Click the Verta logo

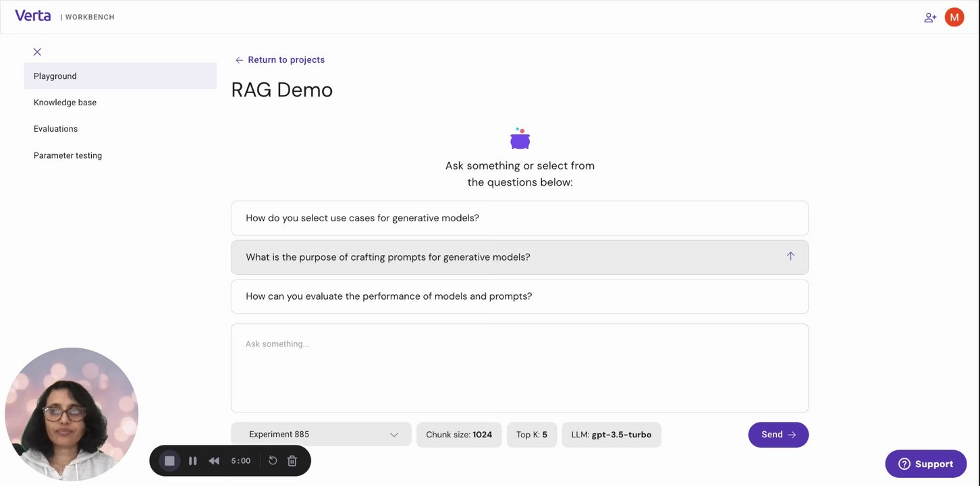[x=32, y=16]
